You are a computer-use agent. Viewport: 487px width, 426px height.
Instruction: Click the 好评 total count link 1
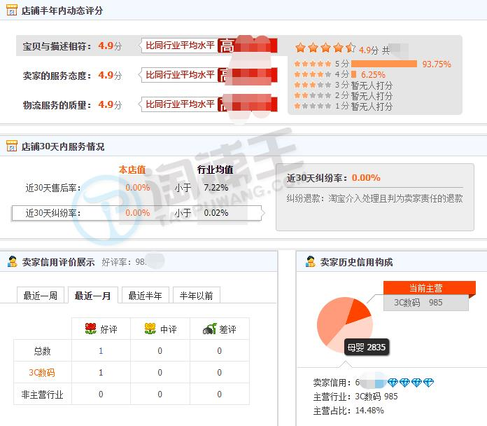101,351
